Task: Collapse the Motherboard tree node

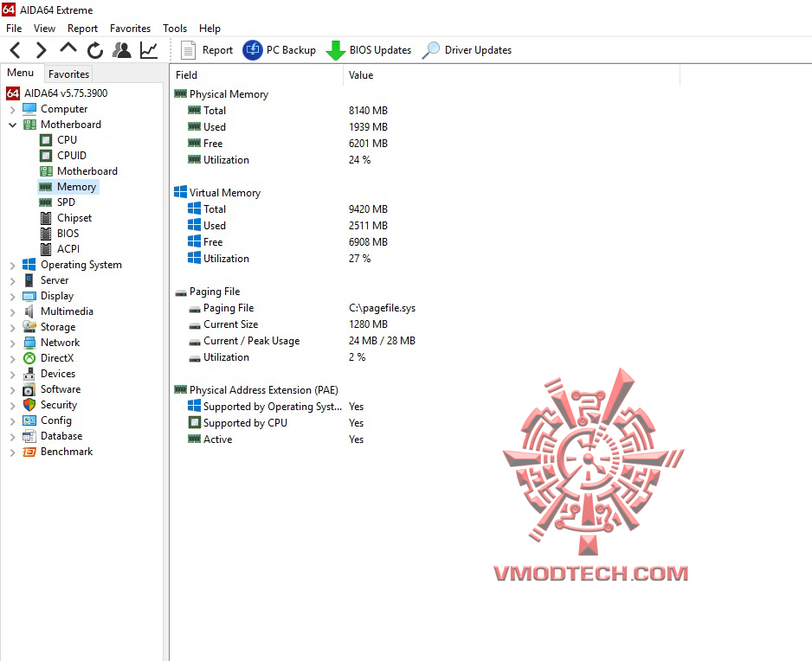Action: tap(12, 125)
